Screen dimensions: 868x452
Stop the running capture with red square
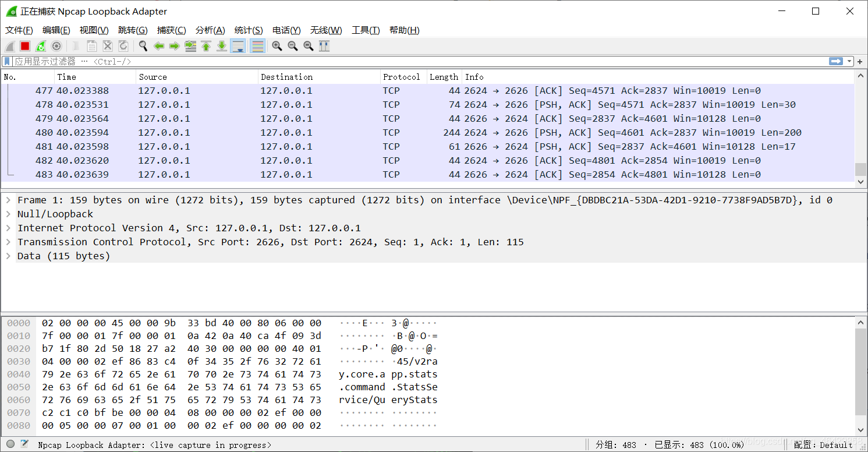(25, 46)
